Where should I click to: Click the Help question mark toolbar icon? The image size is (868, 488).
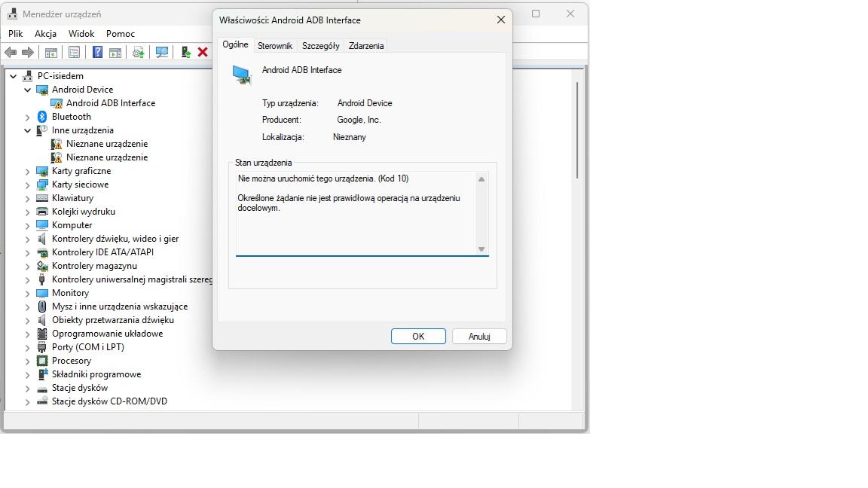tap(97, 52)
